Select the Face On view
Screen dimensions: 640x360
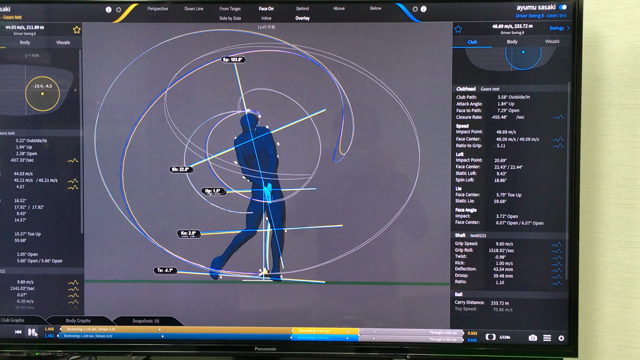266,9
